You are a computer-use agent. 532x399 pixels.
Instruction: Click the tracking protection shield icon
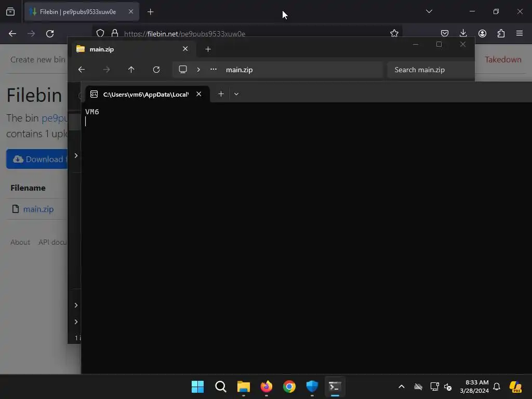click(100, 33)
